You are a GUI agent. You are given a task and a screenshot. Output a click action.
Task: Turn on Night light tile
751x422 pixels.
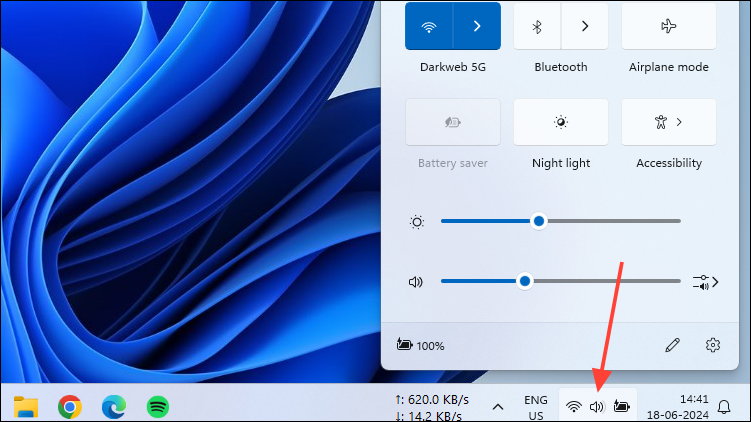[561, 122]
